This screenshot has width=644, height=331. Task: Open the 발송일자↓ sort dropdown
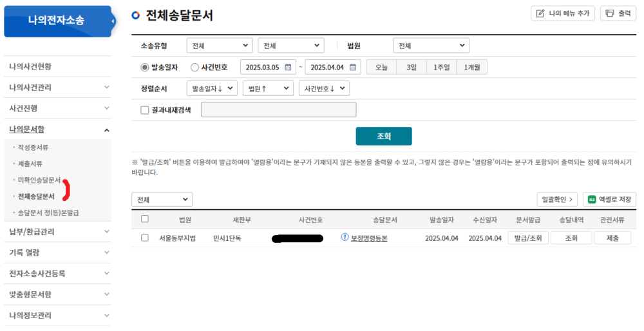tap(212, 88)
